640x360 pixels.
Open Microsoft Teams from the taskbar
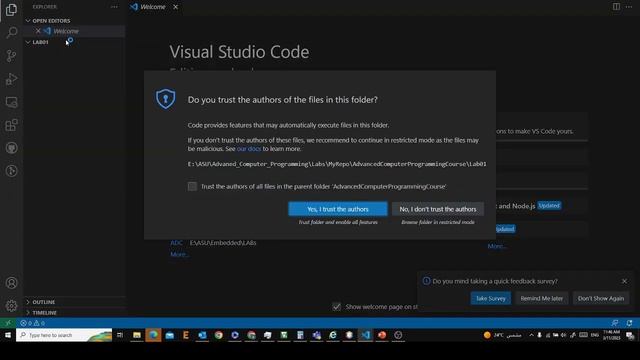[x=316, y=335]
